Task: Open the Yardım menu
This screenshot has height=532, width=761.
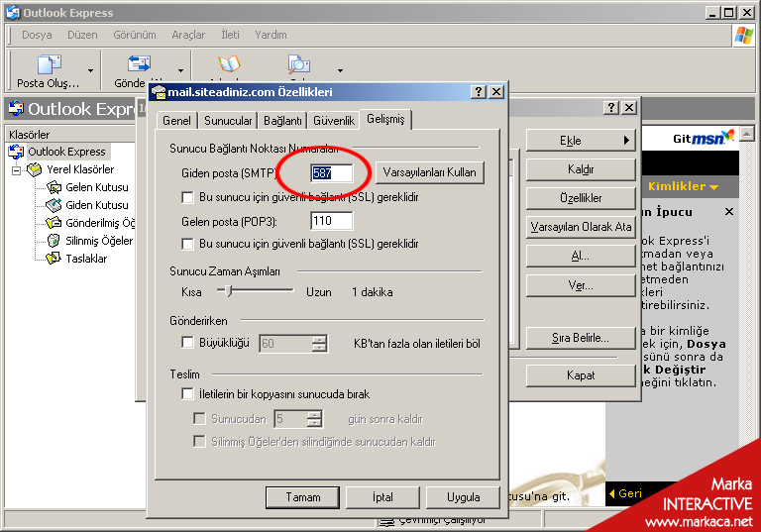Action: coord(271,35)
